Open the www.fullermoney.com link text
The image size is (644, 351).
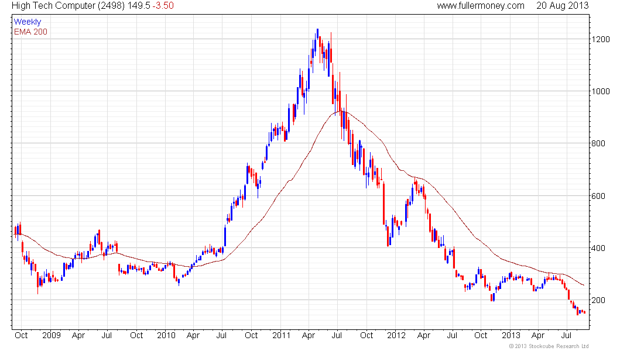481,6
